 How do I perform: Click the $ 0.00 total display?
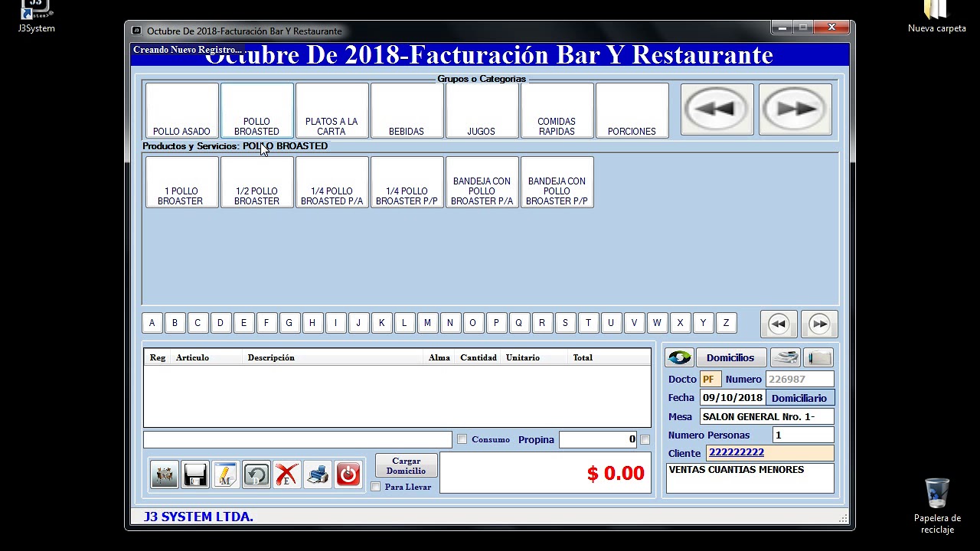(545, 473)
